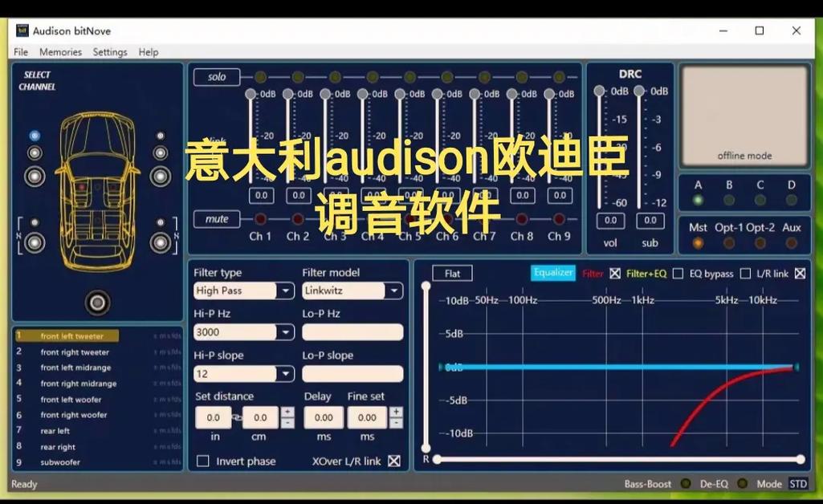Click the Equalizer button
Screen dimensions: 823x504
pos(553,273)
